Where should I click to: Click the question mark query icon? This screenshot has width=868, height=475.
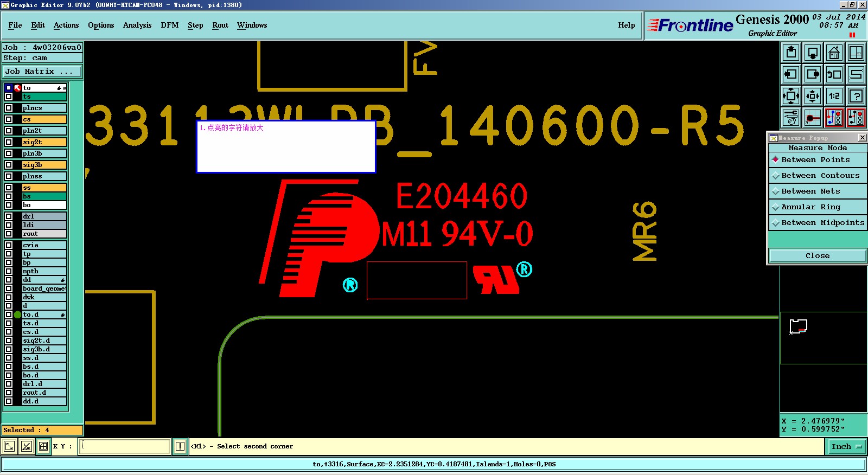(856, 96)
